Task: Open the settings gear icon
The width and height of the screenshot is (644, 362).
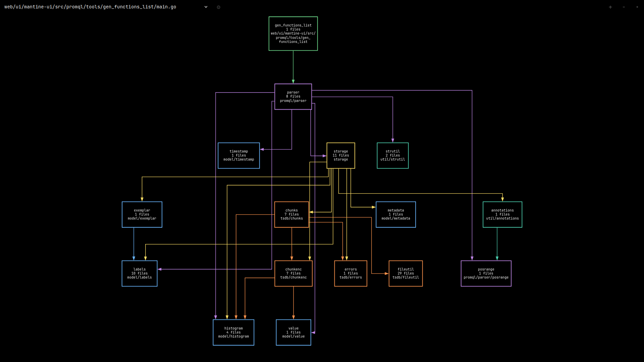Action: click(218, 7)
